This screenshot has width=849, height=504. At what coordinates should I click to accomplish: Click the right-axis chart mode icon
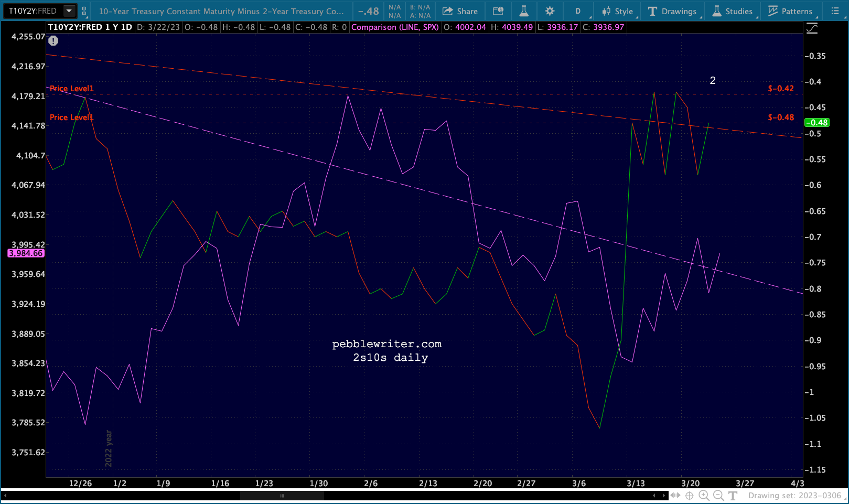pos(812,28)
